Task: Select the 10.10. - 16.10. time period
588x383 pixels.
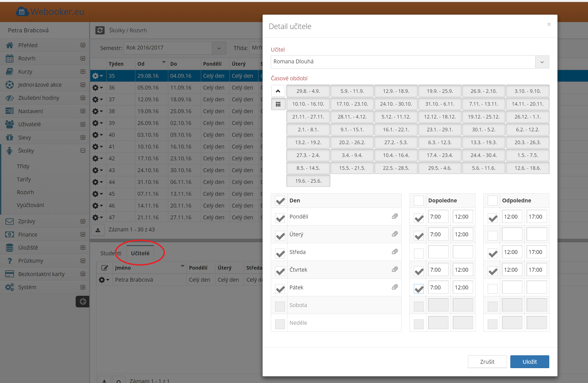Action: pyautogui.click(x=308, y=104)
